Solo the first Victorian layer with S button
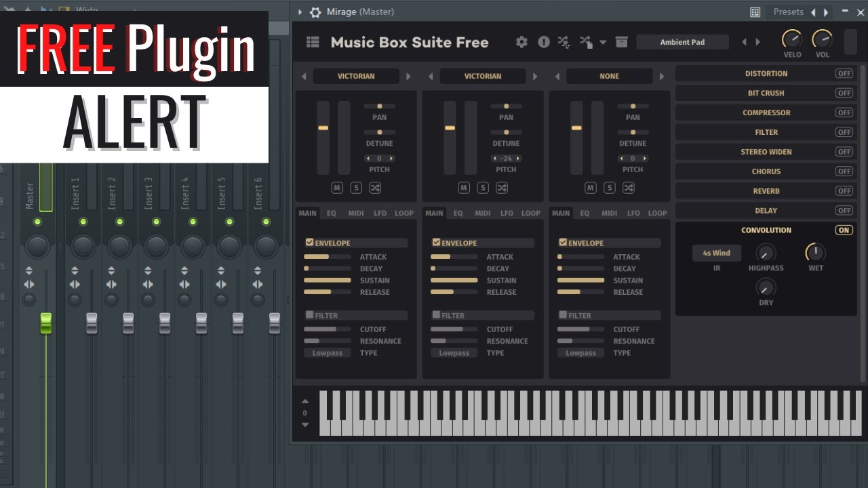This screenshot has width=868, height=488. 356,188
